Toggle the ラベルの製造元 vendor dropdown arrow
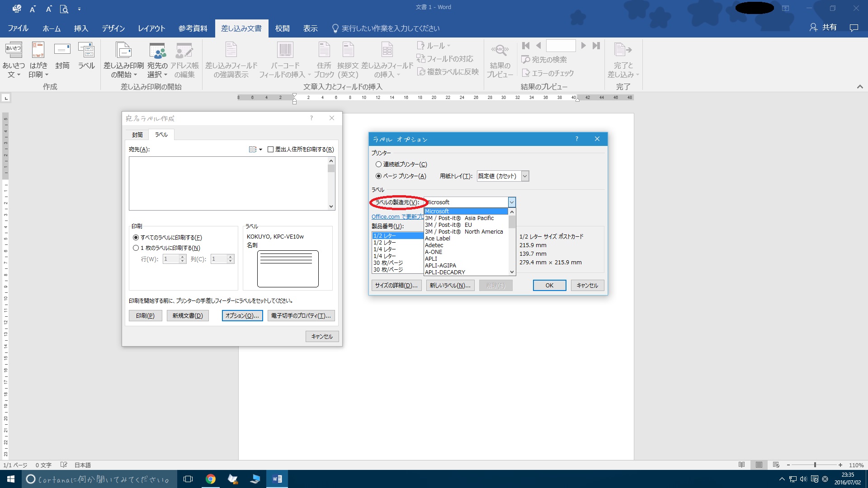The height and width of the screenshot is (488, 868). pyautogui.click(x=512, y=202)
